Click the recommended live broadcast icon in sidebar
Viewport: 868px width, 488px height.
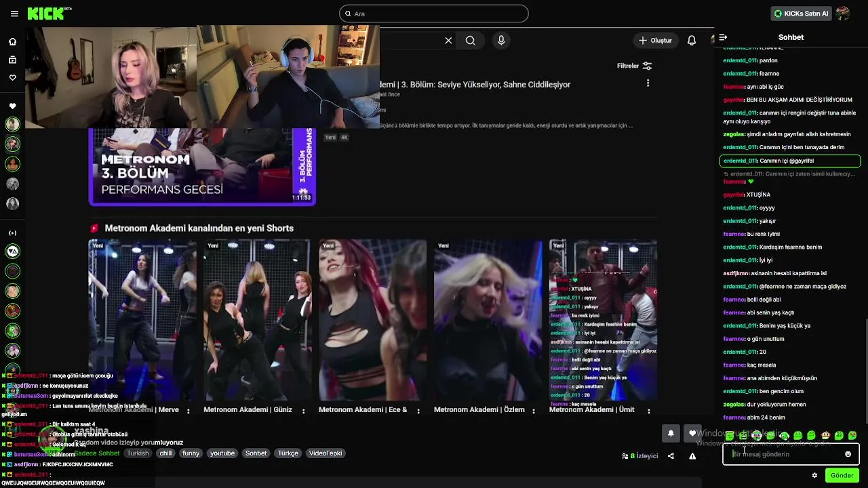pos(12,233)
